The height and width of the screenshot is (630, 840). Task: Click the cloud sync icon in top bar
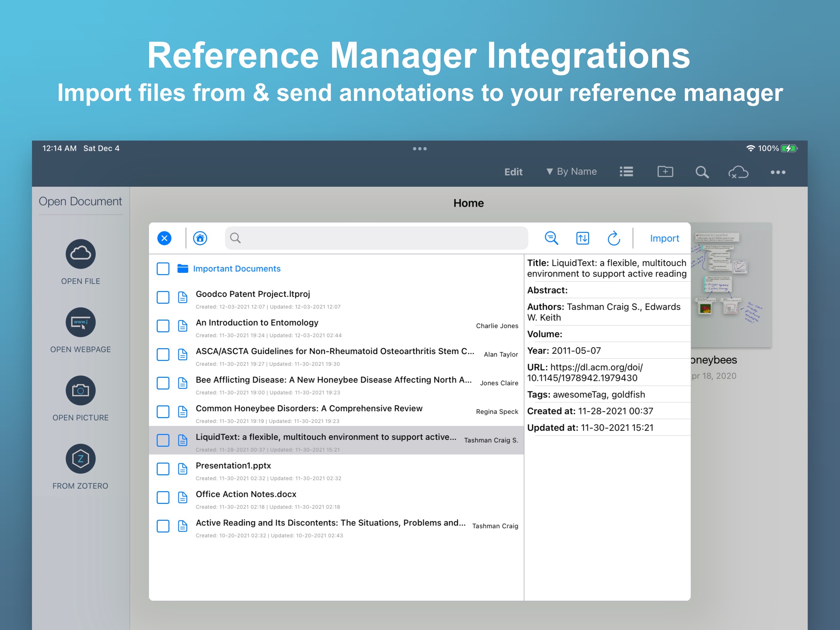[738, 172]
